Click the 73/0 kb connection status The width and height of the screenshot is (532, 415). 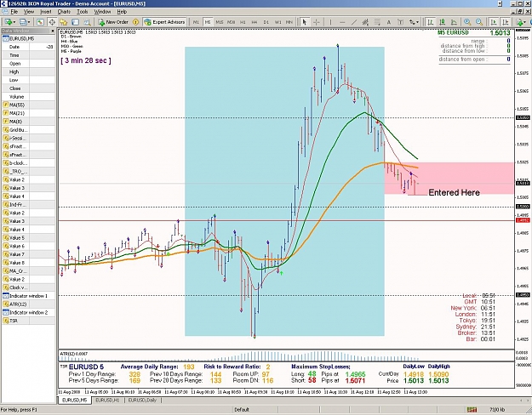click(497, 410)
